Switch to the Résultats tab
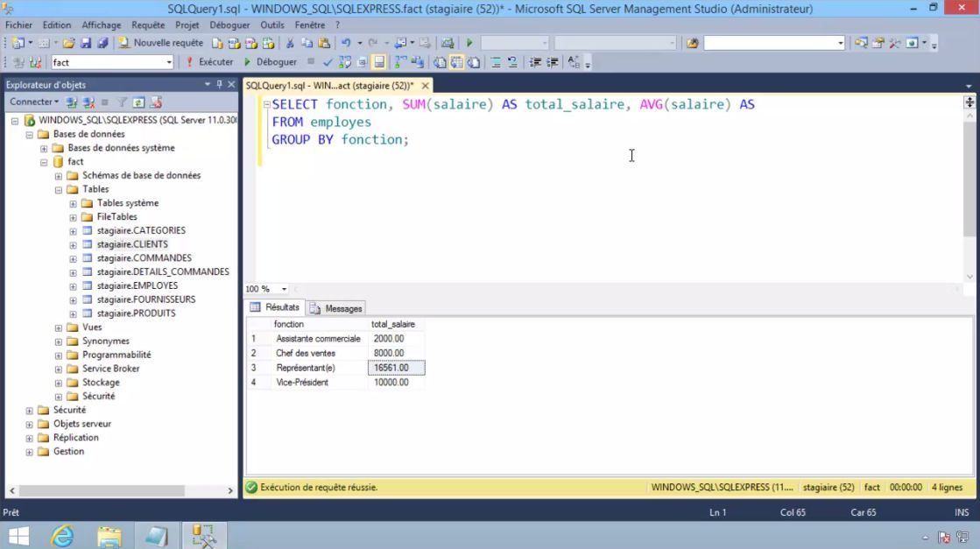 (275, 307)
